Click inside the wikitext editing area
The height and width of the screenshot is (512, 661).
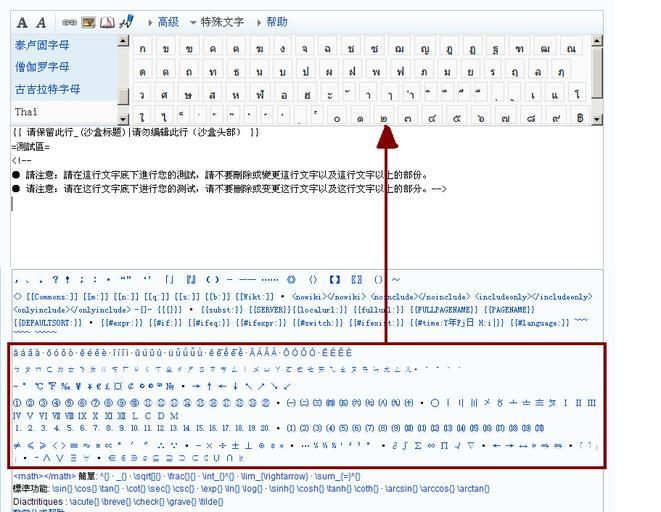[300, 230]
